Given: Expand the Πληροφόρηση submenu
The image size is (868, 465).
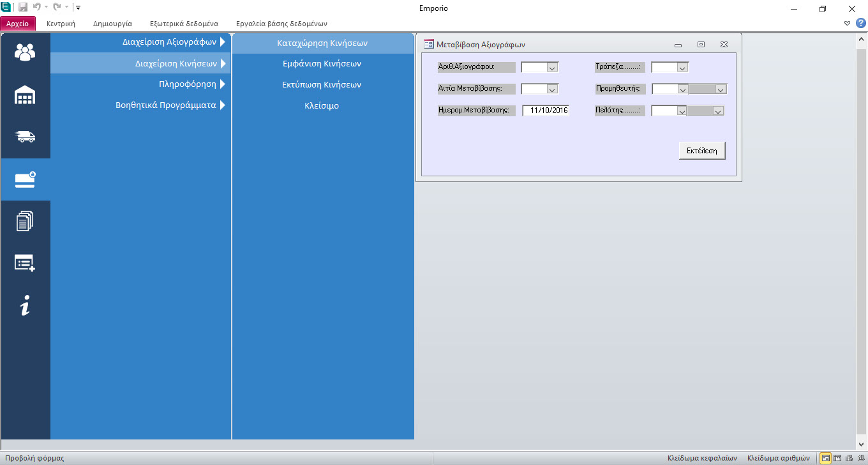Looking at the screenshot, I should coord(188,84).
